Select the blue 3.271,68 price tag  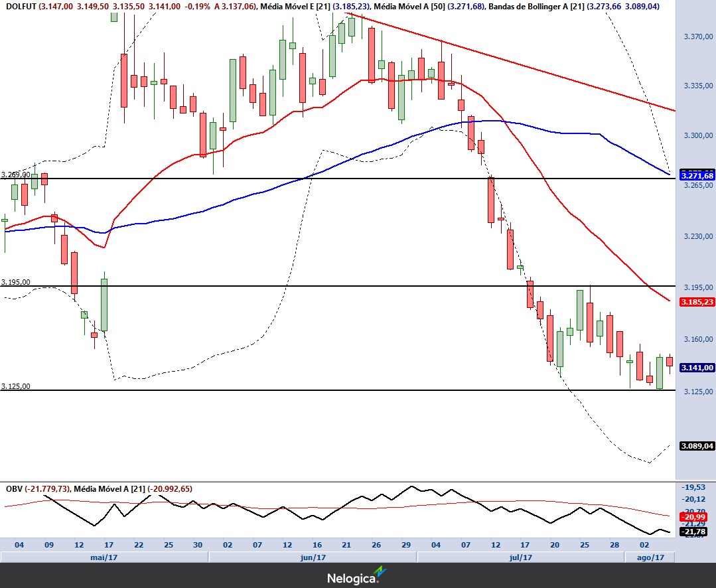tap(697, 176)
